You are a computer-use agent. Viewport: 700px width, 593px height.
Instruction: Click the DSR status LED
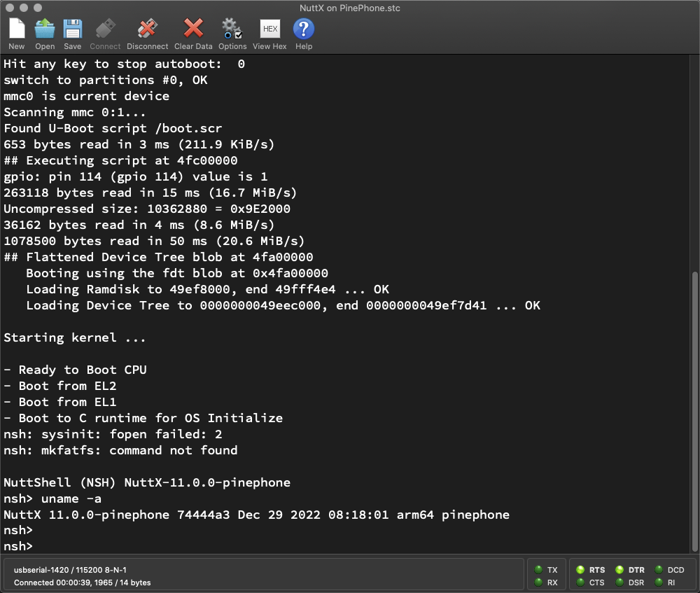pyautogui.click(x=620, y=582)
